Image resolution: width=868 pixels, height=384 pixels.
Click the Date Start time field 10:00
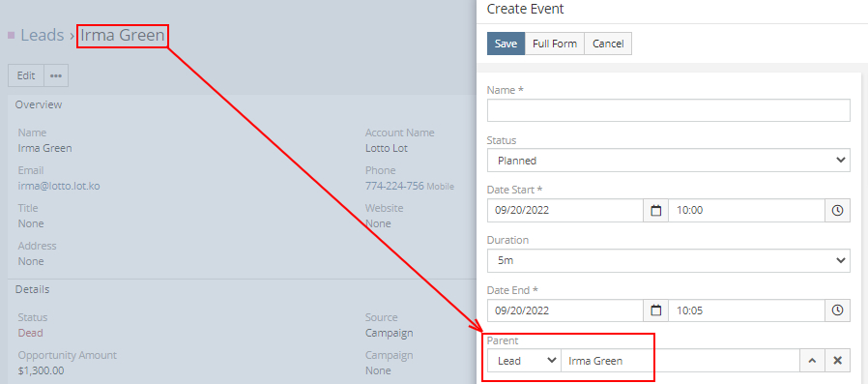747,211
